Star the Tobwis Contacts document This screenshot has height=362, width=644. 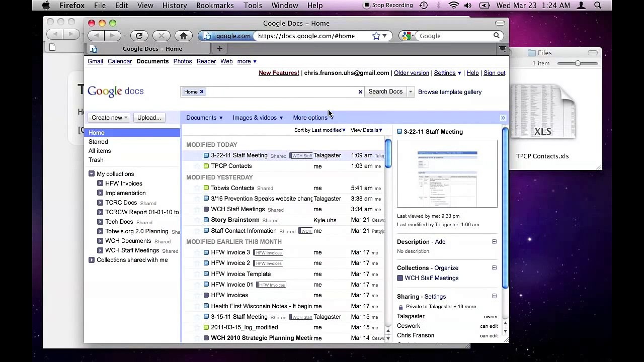197,188
